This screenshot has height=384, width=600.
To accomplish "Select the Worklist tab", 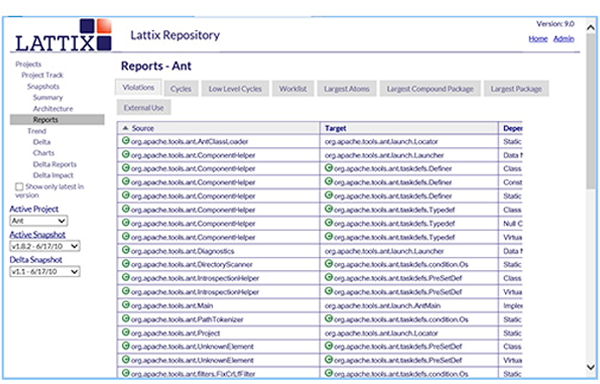I will [x=293, y=89].
